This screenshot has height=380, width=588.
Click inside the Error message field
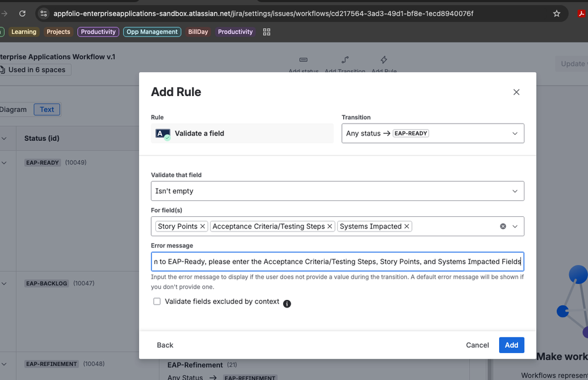click(337, 261)
